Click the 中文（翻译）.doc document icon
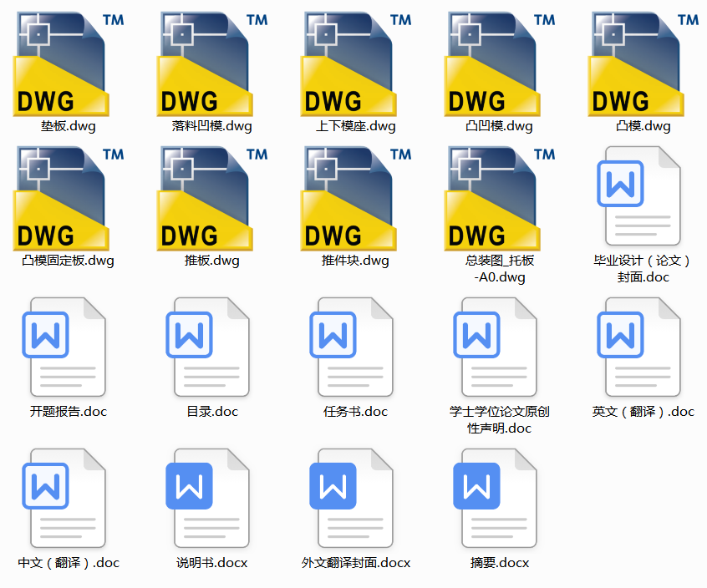The image size is (707, 588). click(64, 499)
